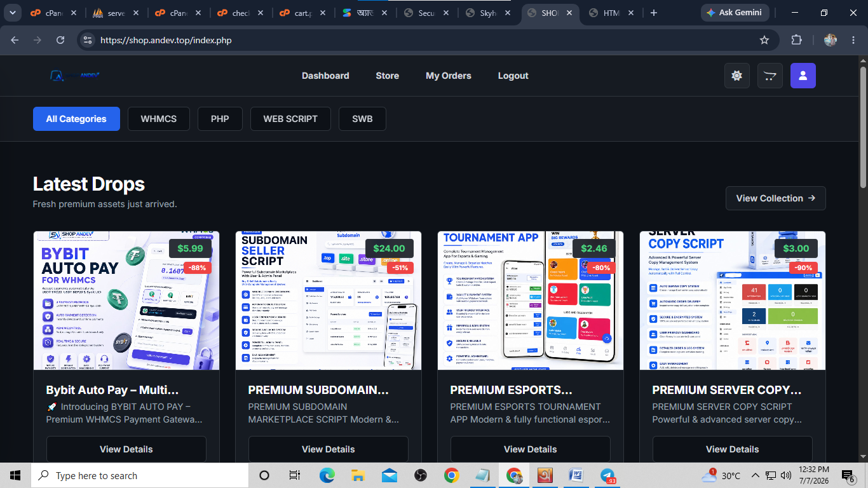Go to My Orders
Viewport: 868px width, 488px height.
449,76
